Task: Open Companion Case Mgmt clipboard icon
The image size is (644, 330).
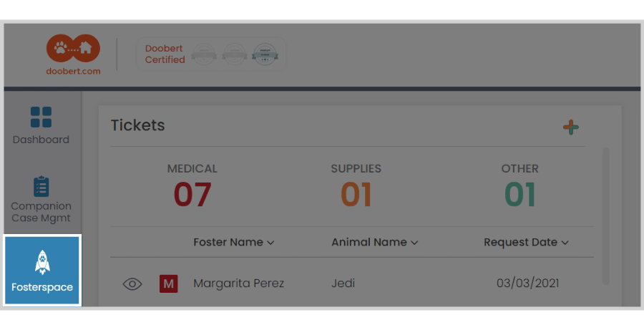Action: coord(41,186)
